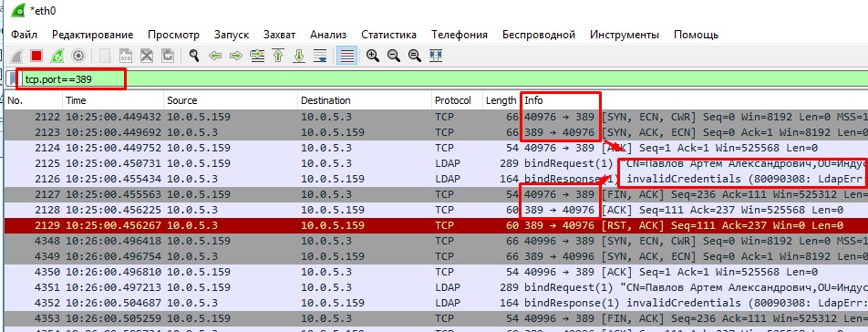Select packet 4350 time 10:26:00.496810

(436, 272)
